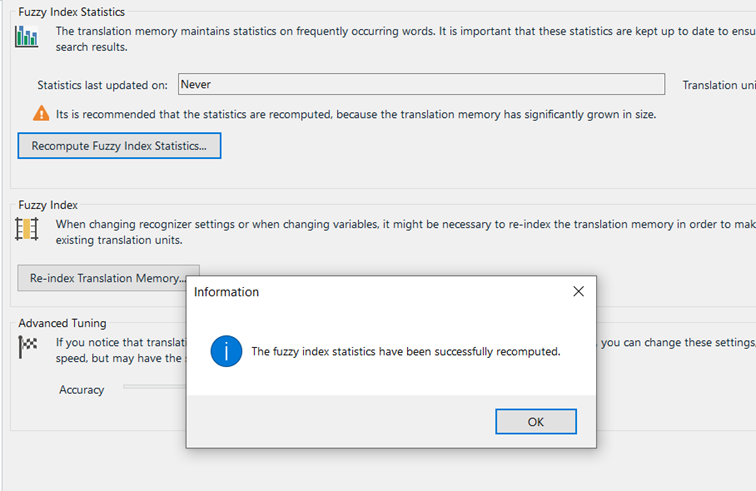Click the 'Statistics last updated on:' label

[102, 85]
